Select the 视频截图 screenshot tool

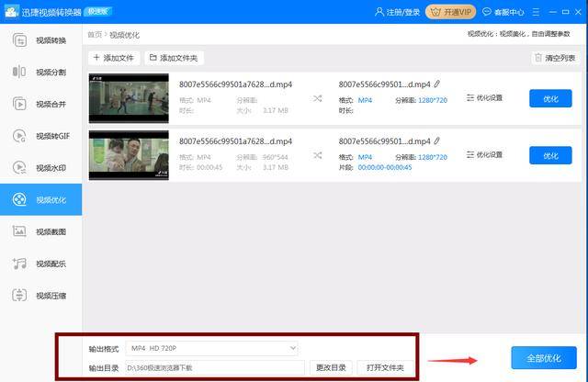40,231
